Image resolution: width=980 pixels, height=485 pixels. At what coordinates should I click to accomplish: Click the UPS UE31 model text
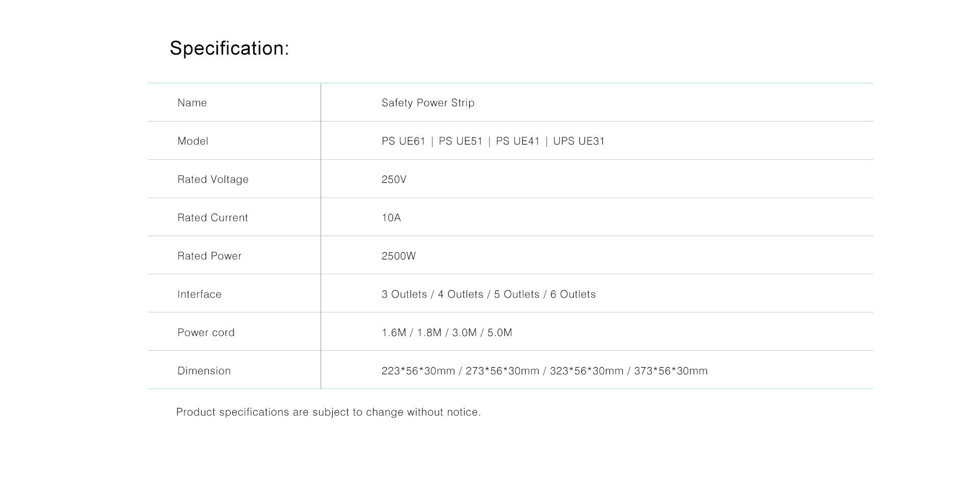(579, 141)
